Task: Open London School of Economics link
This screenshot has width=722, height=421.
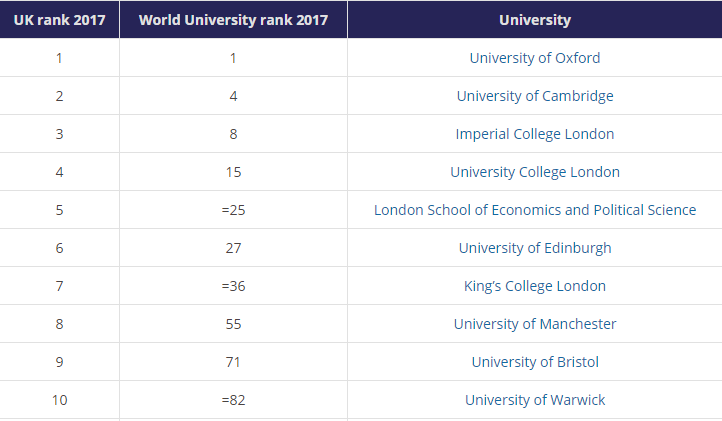Action: pyautogui.click(x=535, y=210)
